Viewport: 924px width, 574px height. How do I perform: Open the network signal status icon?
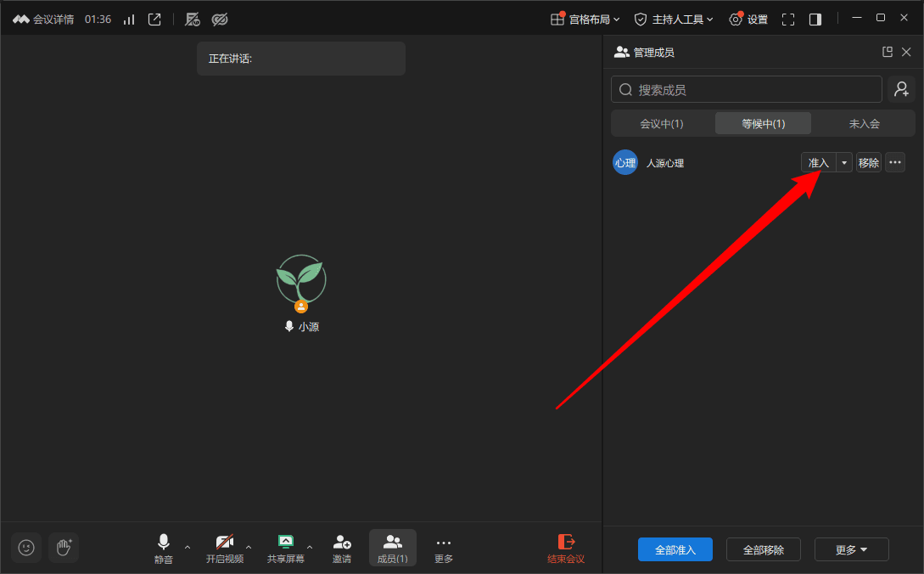pos(129,20)
